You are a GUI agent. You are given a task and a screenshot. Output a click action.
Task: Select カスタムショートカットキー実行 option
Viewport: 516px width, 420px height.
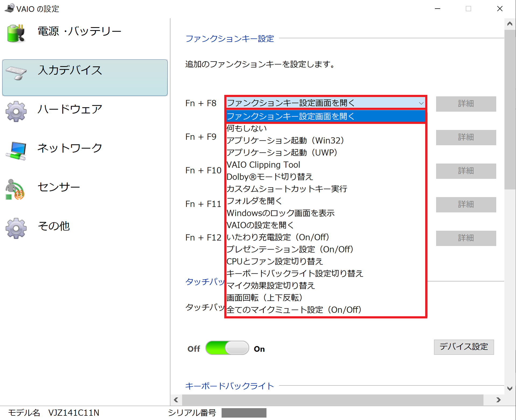pos(326,189)
